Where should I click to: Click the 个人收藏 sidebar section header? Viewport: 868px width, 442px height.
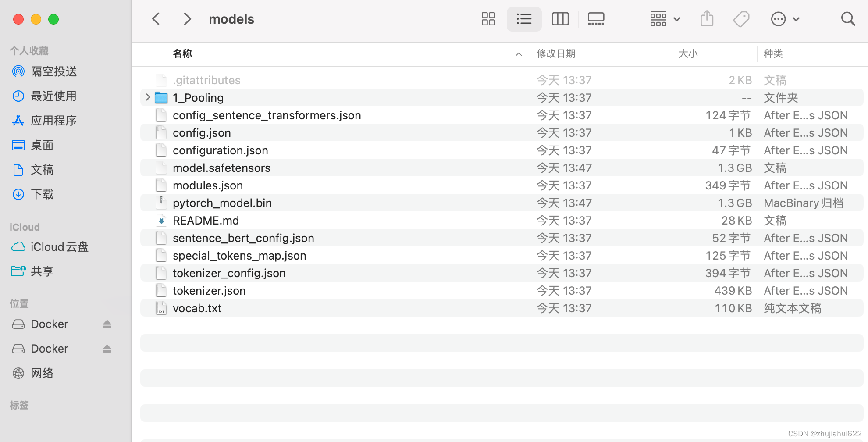[x=29, y=51]
